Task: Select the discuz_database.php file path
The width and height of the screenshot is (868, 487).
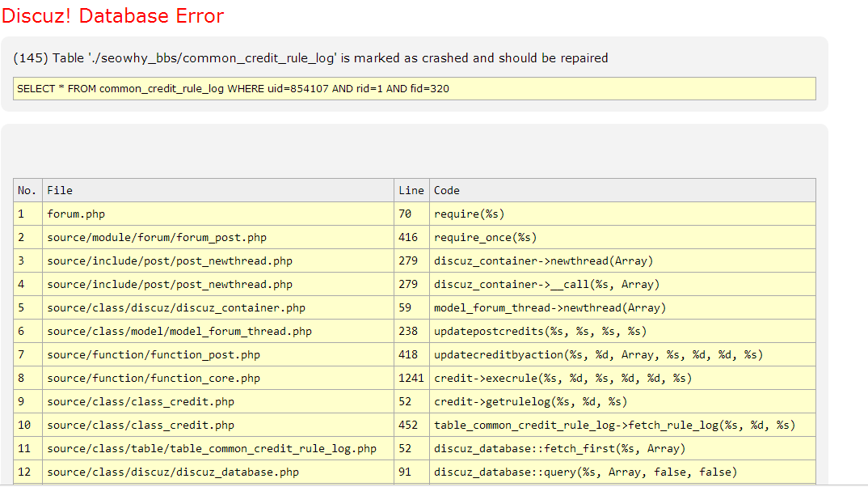Action: click(173, 472)
